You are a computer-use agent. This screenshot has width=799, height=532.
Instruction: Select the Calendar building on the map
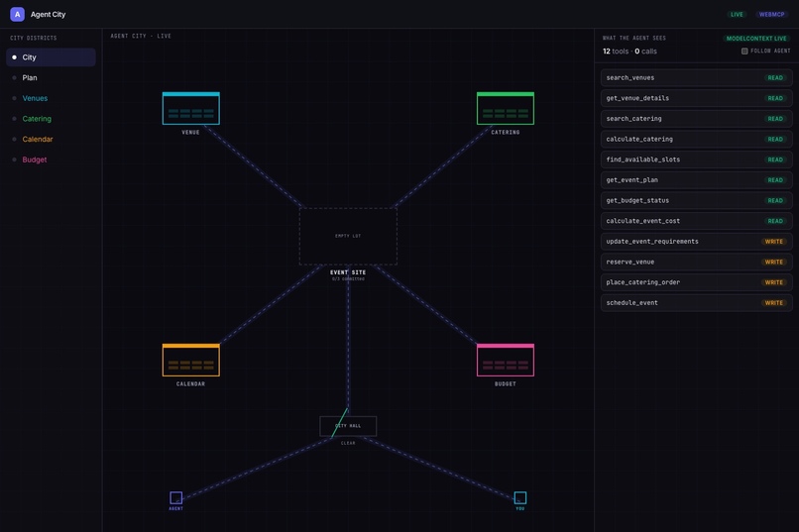tap(191, 360)
